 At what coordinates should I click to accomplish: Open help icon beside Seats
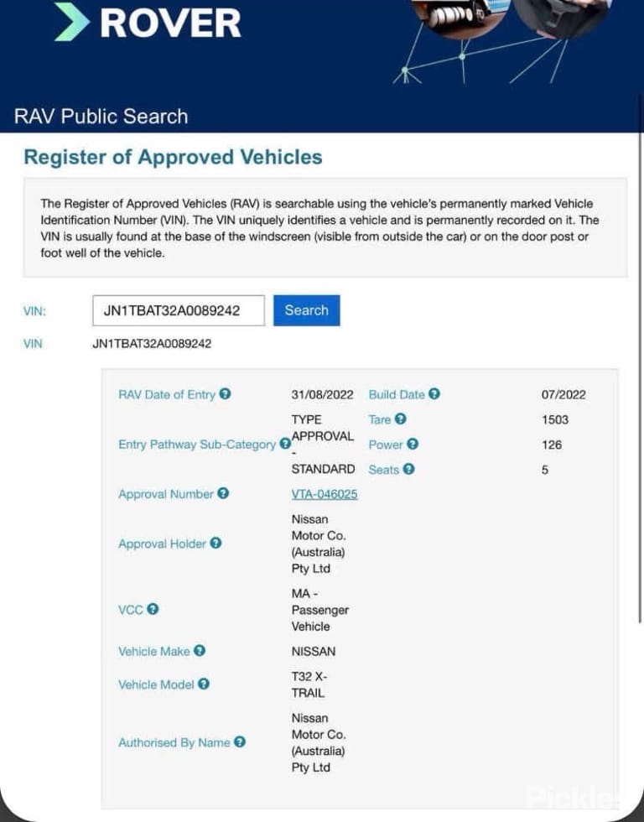click(x=408, y=469)
